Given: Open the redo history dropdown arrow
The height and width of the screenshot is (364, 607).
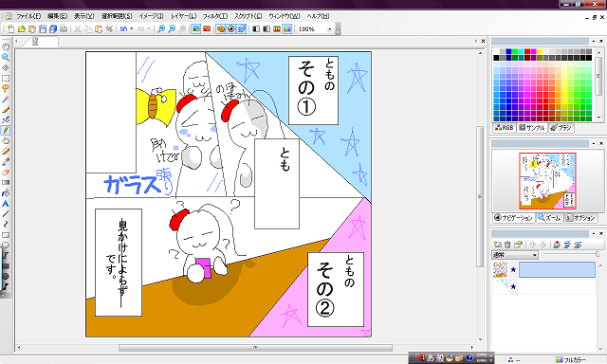Looking at the screenshot, I should [x=148, y=29].
